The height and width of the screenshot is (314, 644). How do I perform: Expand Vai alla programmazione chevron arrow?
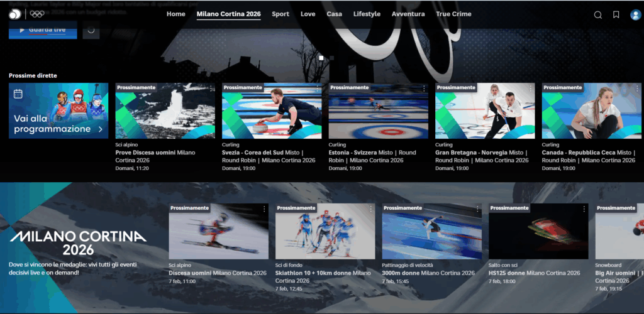point(100,129)
